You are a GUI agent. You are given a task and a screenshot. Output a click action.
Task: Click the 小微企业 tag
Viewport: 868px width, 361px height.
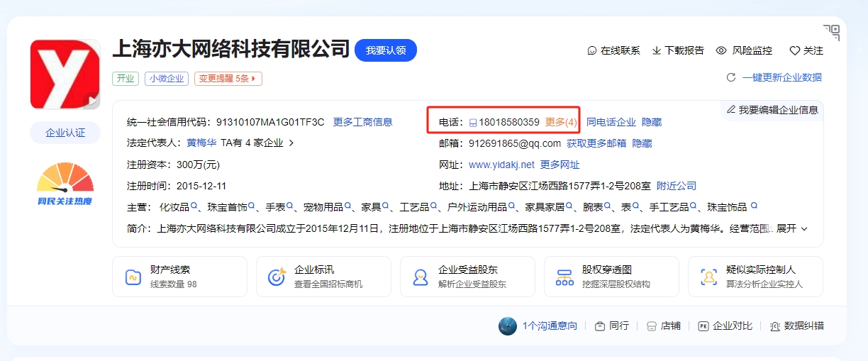[x=167, y=79]
